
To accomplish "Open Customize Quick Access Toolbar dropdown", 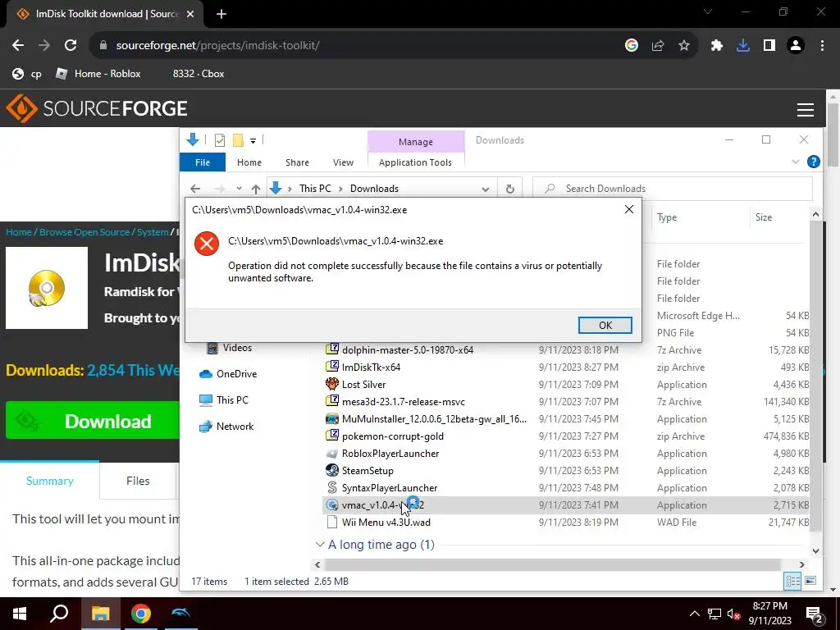I will tap(253, 141).
